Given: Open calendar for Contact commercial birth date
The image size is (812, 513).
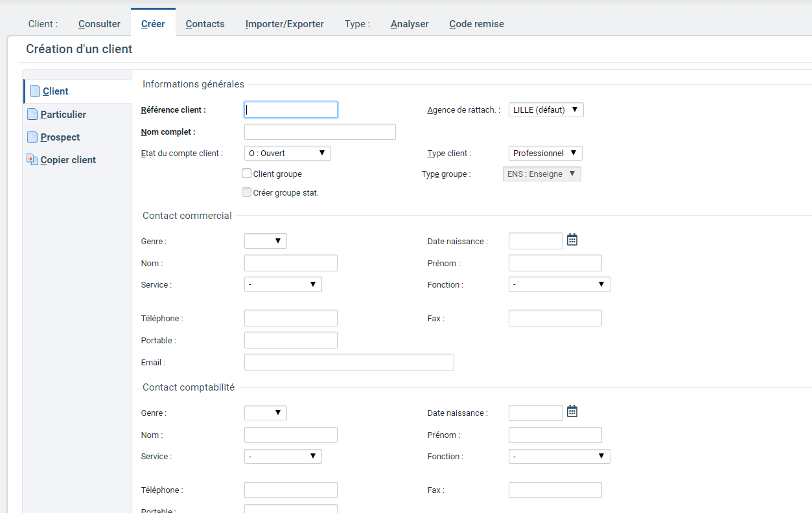Looking at the screenshot, I should point(572,240).
